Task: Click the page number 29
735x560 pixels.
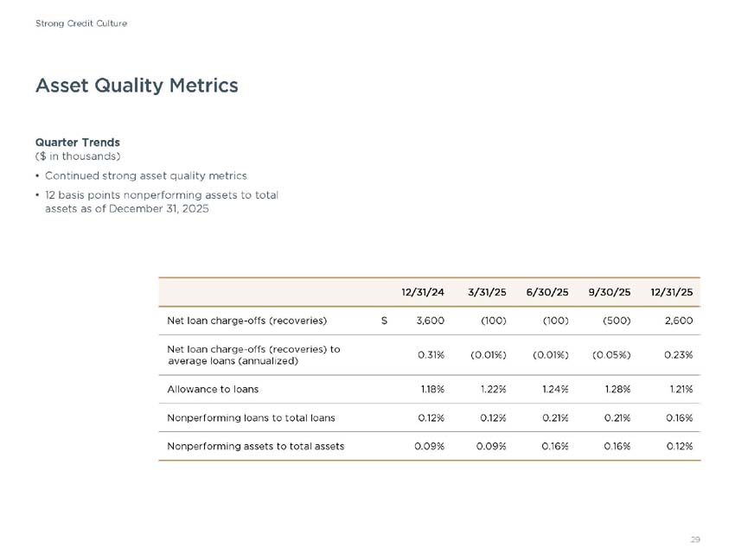Action: coord(695,539)
